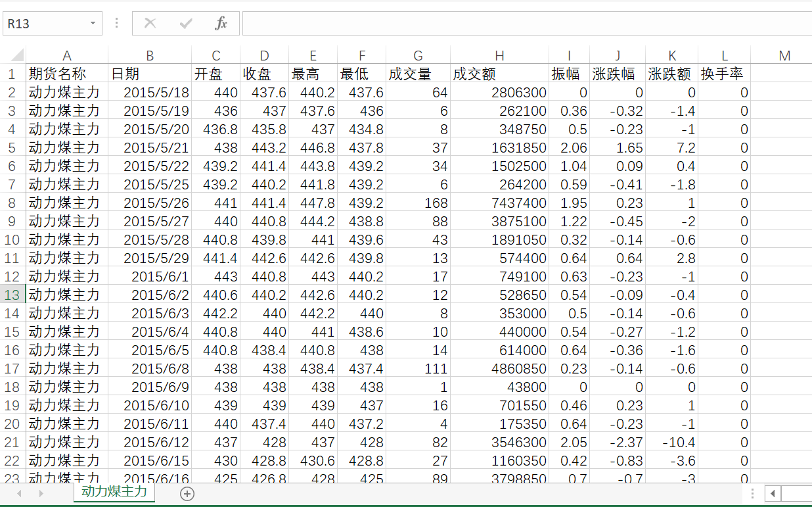This screenshot has height=507, width=812.
Task: Select column L header
Action: (725, 56)
